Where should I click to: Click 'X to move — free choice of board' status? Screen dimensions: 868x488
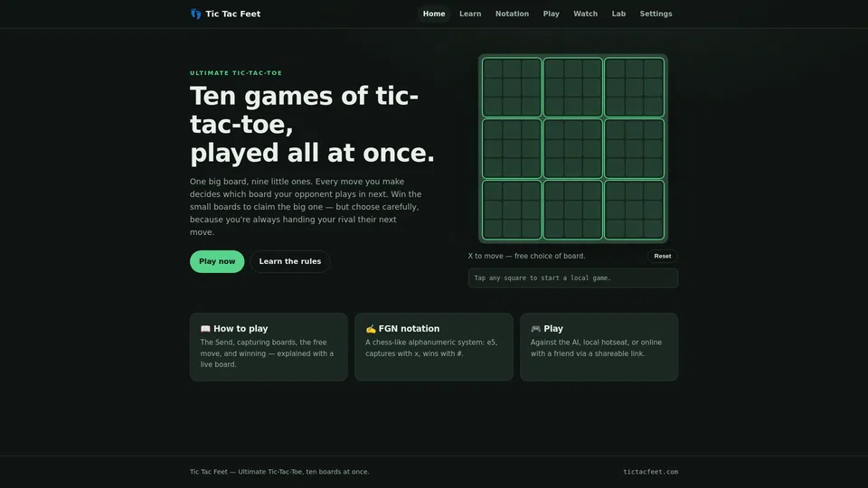click(526, 256)
